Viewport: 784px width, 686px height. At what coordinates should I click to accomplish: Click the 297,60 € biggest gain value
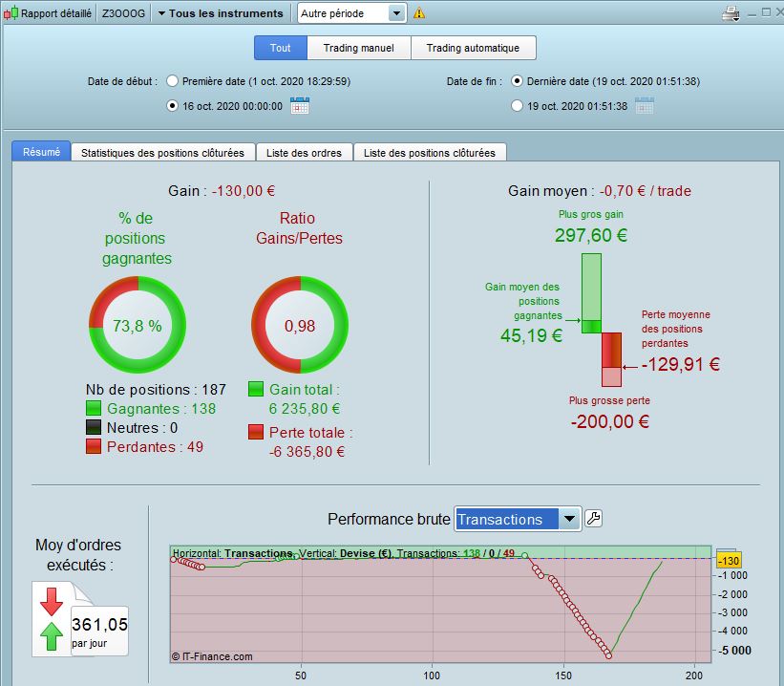click(590, 235)
